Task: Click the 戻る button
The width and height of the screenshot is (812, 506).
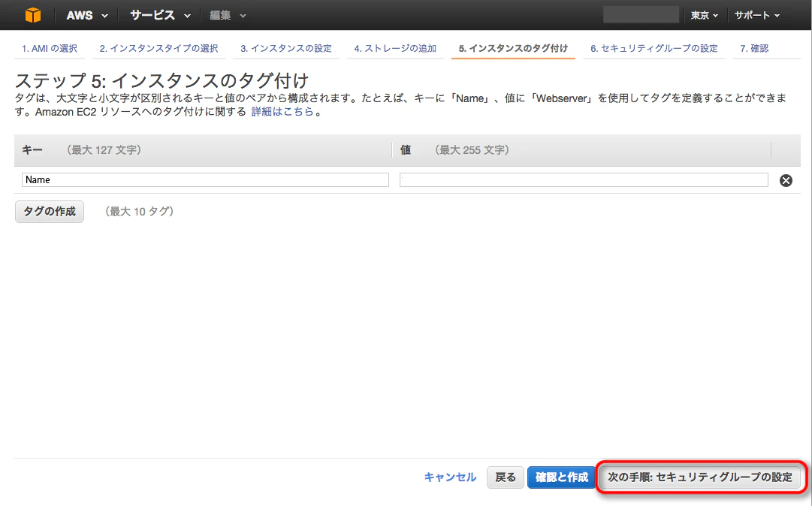Action: pos(506,477)
